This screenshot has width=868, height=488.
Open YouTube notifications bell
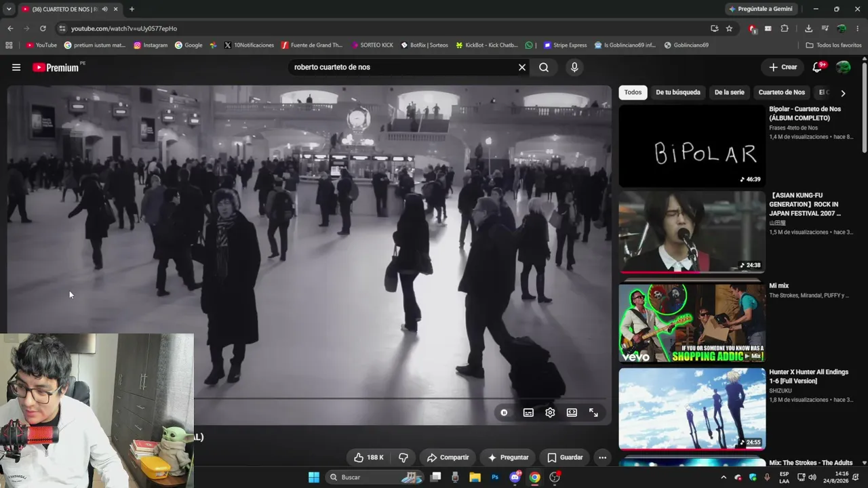click(817, 67)
